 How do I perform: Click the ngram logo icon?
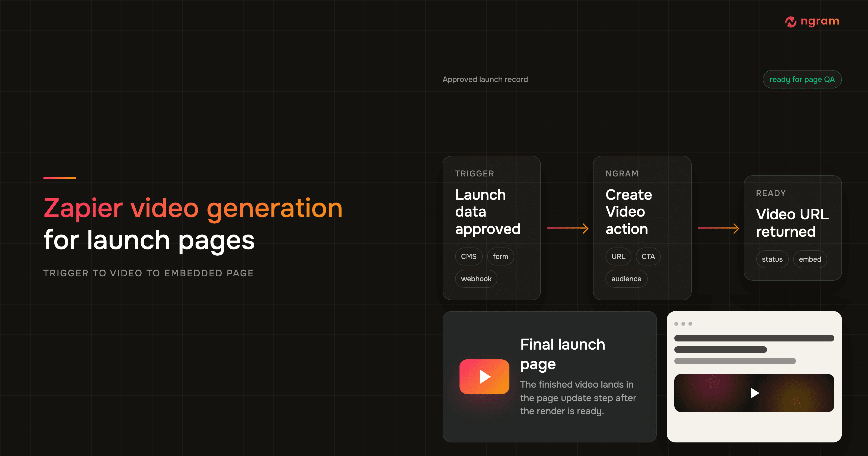tap(790, 22)
